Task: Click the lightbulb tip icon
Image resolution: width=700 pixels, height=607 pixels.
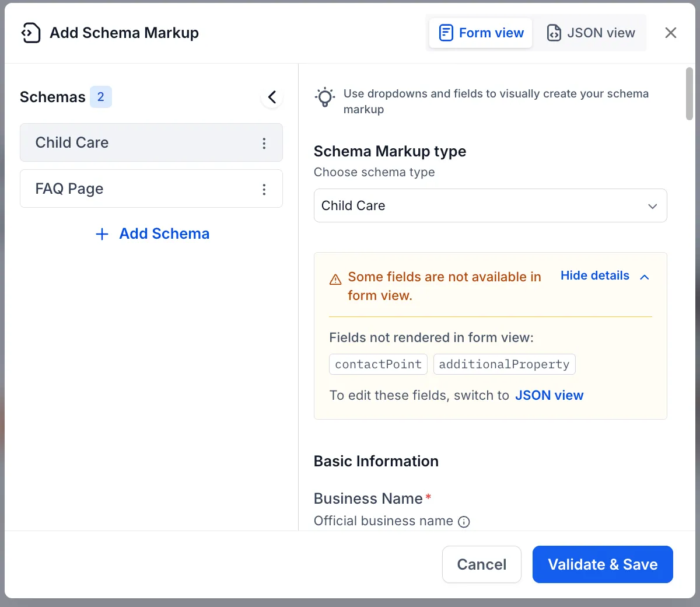Action: 325,97
